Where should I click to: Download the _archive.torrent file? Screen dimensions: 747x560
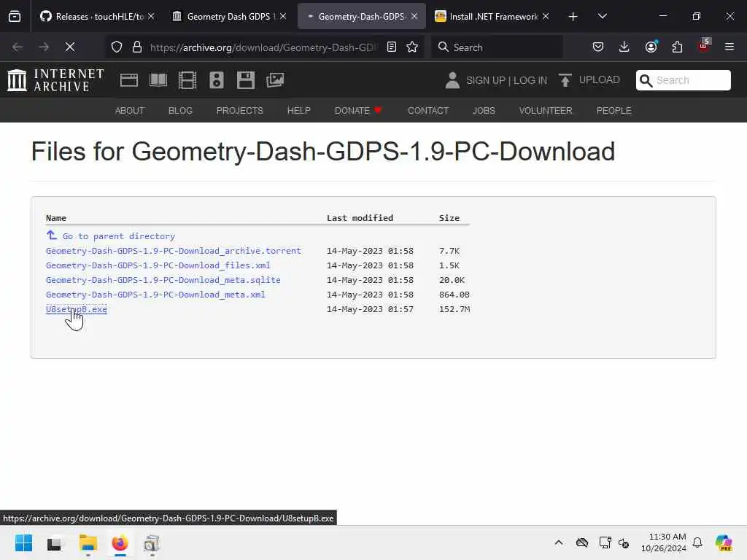pyautogui.click(x=174, y=251)
